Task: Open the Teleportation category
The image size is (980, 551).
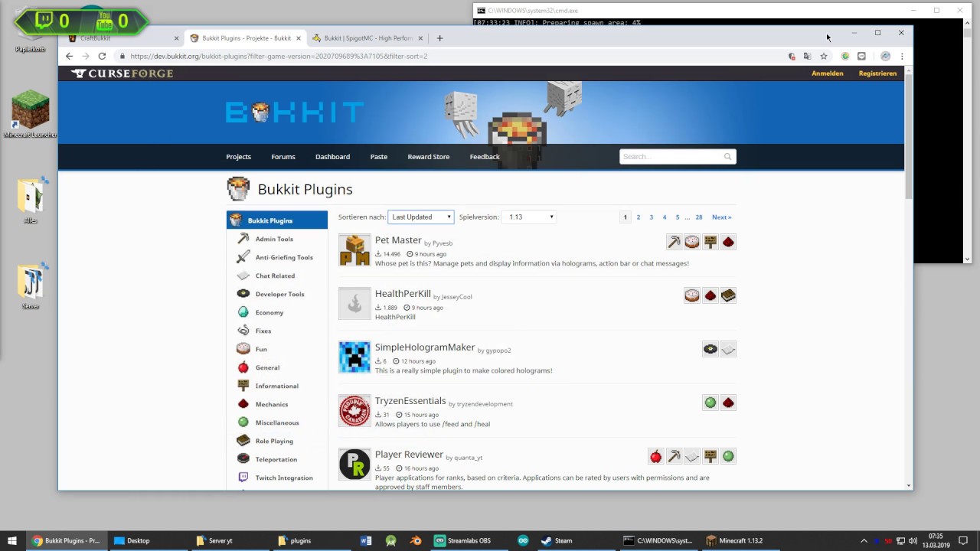Action: [276, 459]
